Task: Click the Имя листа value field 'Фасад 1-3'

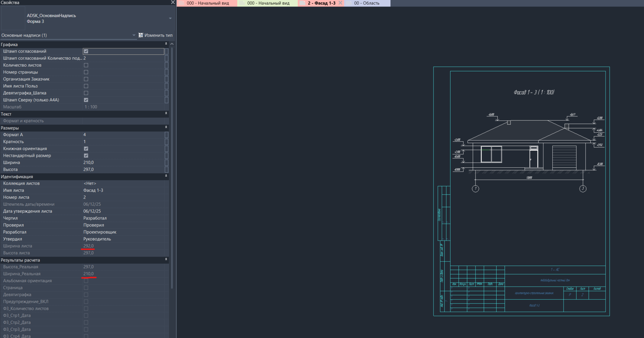Action: coord(123,190)
